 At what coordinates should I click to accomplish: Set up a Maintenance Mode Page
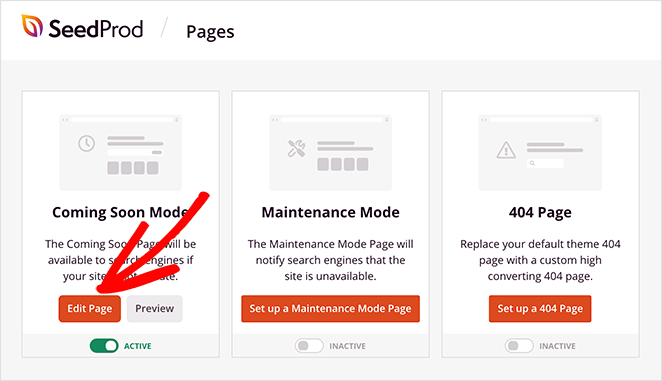pos(330,309)
